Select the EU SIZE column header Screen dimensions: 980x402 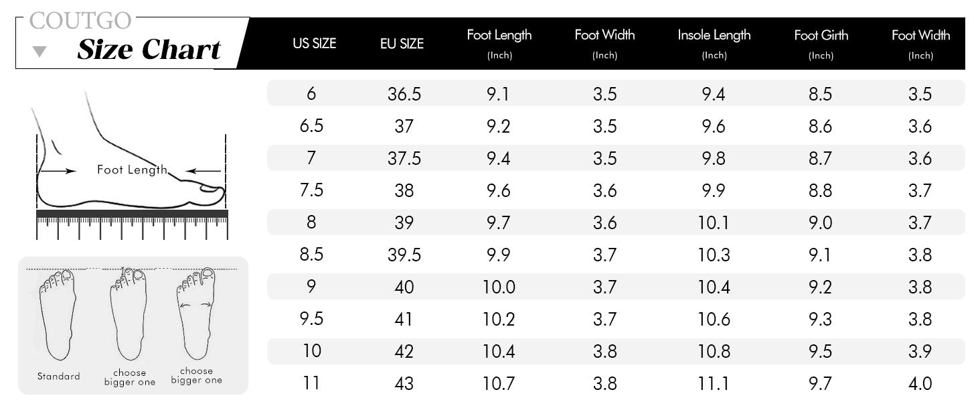[402, 44]
